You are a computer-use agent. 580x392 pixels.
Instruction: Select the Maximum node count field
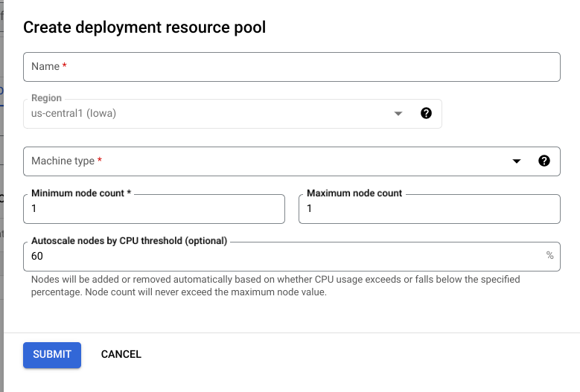(429, 210)
